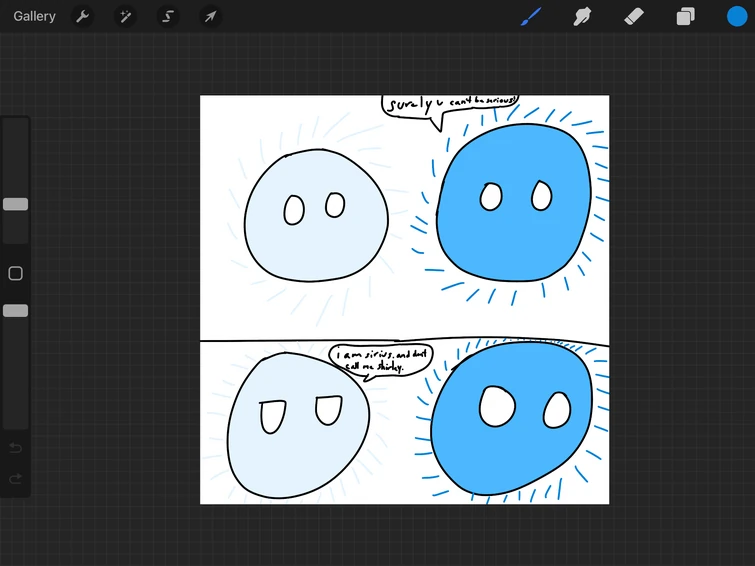This screenshot has width=755, height=566.
Task: Open the blue active color picker
Action: (737, 16)
